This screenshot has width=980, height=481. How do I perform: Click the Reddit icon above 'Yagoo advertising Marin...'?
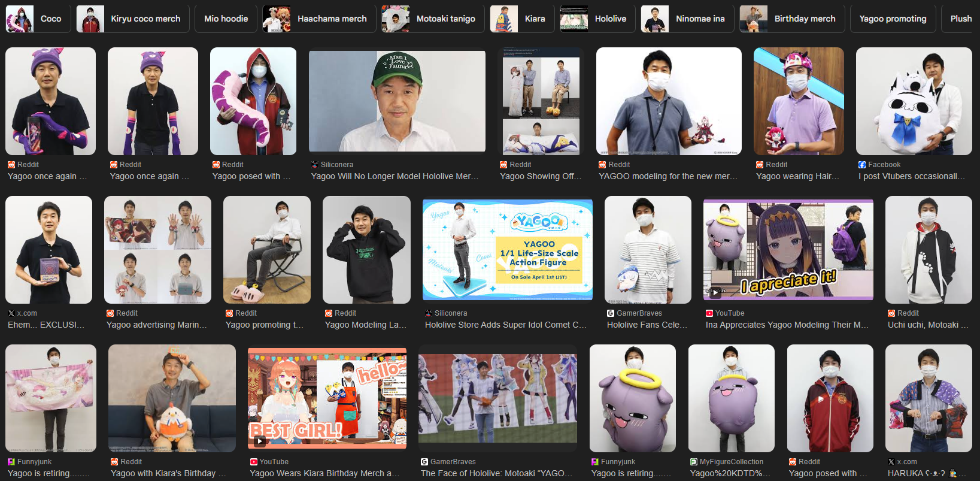(110, 313)
